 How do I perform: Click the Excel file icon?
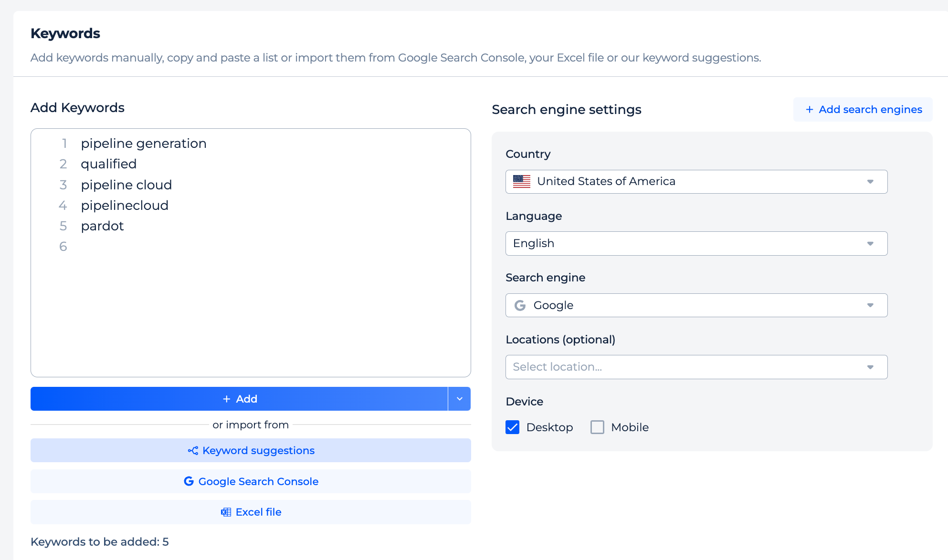[x=226, y=512]
